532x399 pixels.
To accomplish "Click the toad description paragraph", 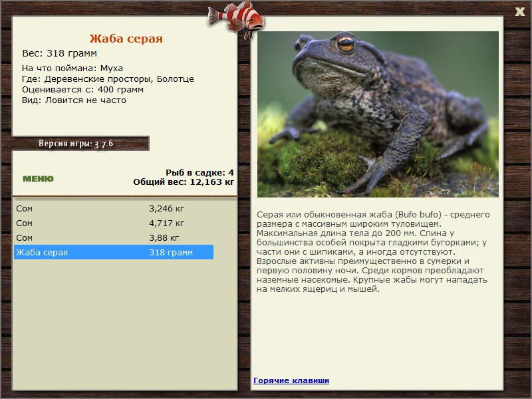I will tap(373, 252).
